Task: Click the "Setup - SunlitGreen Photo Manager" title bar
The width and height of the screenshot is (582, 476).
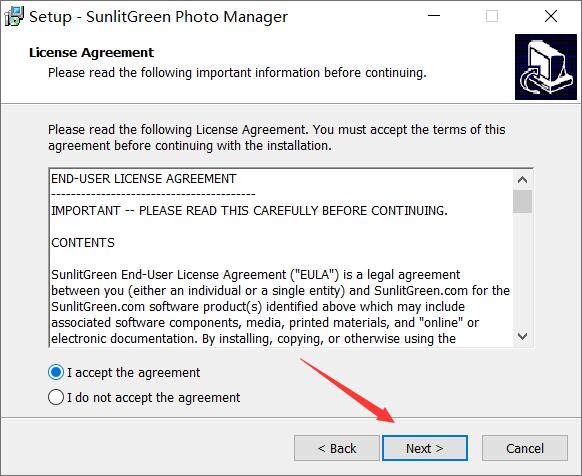Action: pos(158,17)
